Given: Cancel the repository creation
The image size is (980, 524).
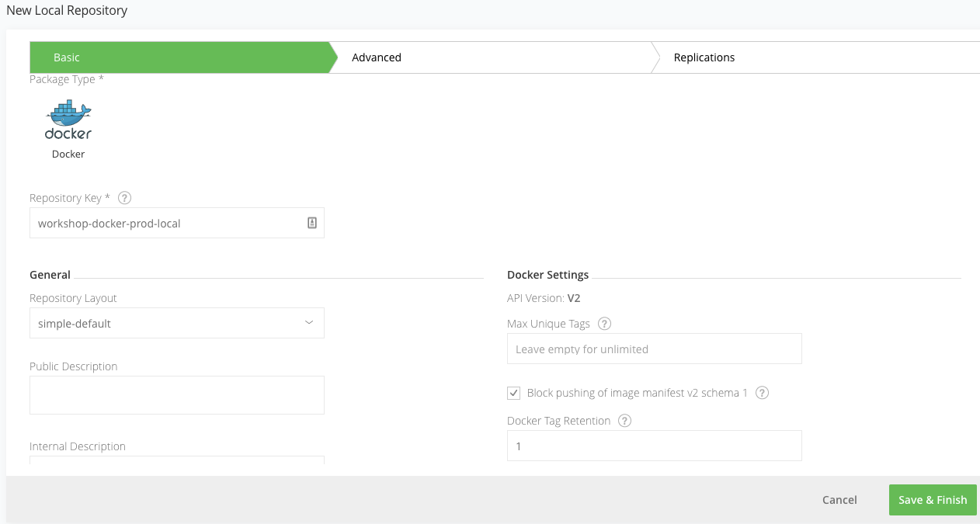Looking at the screenshot, I should point(839,500).
